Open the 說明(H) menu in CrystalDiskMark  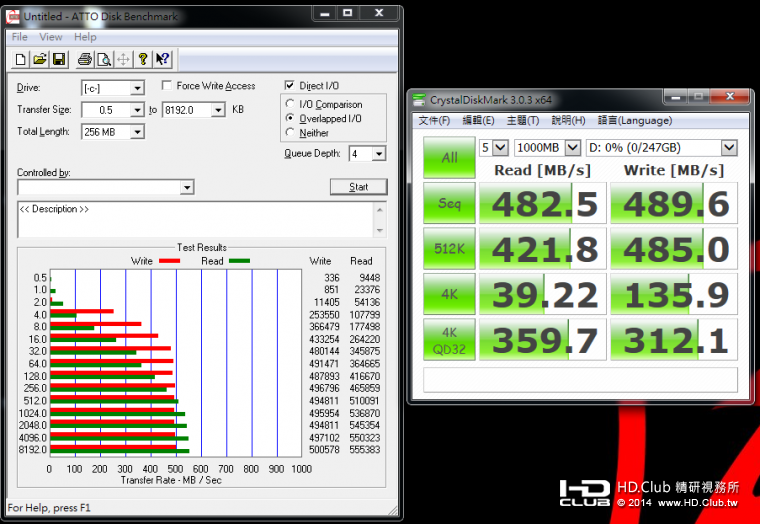568,121
